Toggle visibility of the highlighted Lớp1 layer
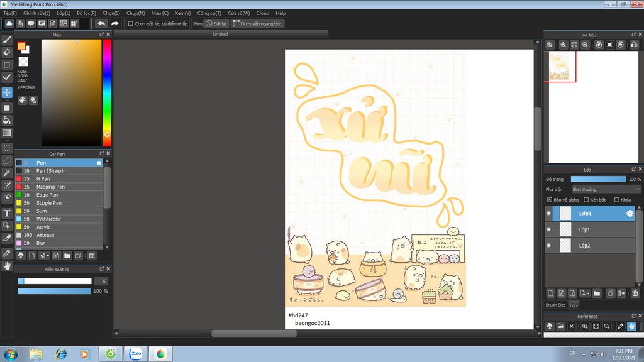The height and width of the screenshot is (362, 644). point(548,214)
